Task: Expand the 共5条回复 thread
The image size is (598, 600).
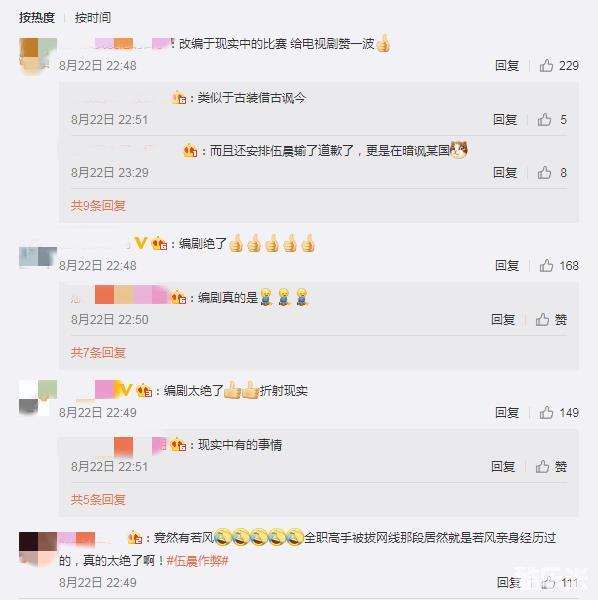Action: 98,499
